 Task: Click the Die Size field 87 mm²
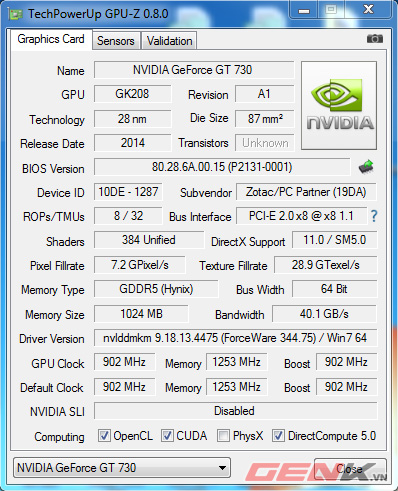pyautogui.click(x=265, y=119)
